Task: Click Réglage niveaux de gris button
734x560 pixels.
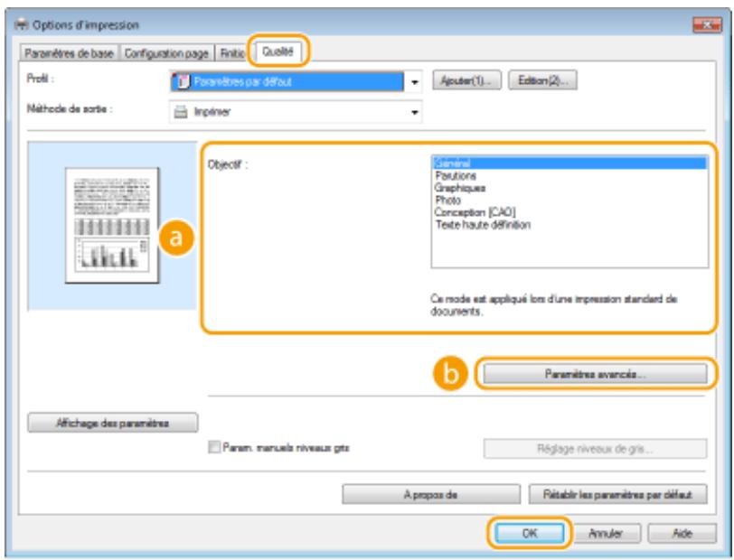Action: 595,449
